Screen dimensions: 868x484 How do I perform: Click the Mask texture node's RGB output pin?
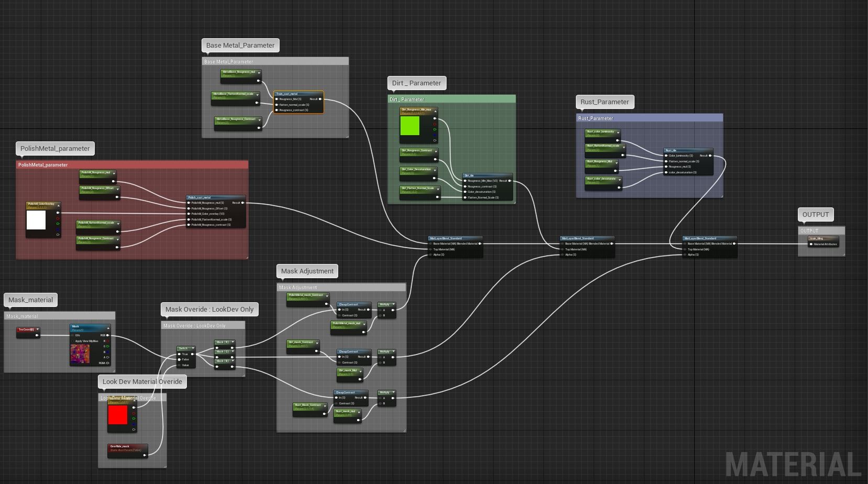click(107, 335)
